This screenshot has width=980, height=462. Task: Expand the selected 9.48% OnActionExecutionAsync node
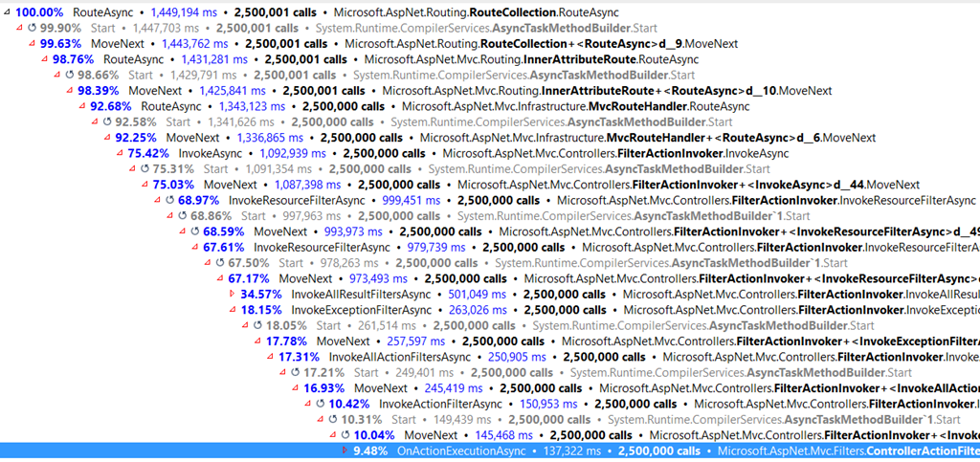pyautogui.click(x=345, y=451)
